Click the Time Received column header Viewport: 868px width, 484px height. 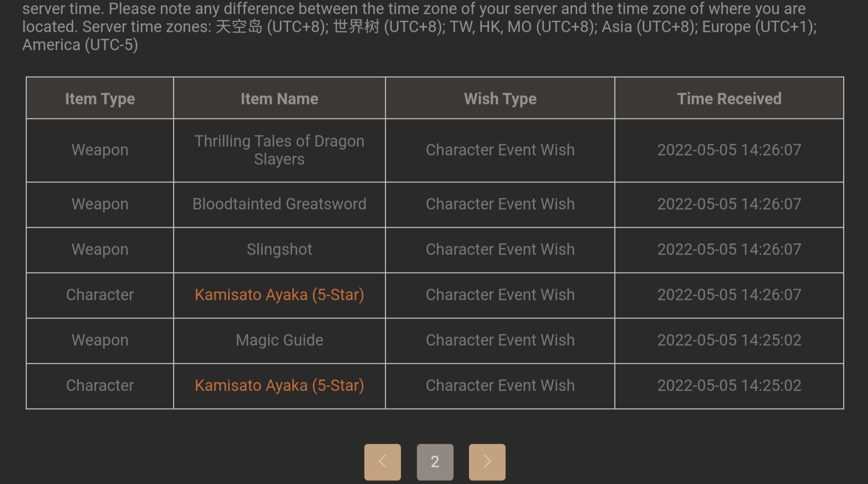click(729, 98)
